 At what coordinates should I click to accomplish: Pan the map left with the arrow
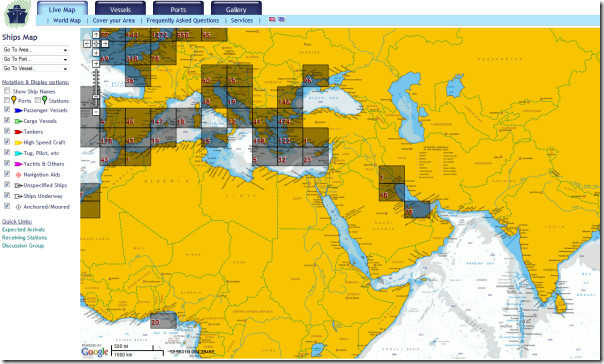87,44
